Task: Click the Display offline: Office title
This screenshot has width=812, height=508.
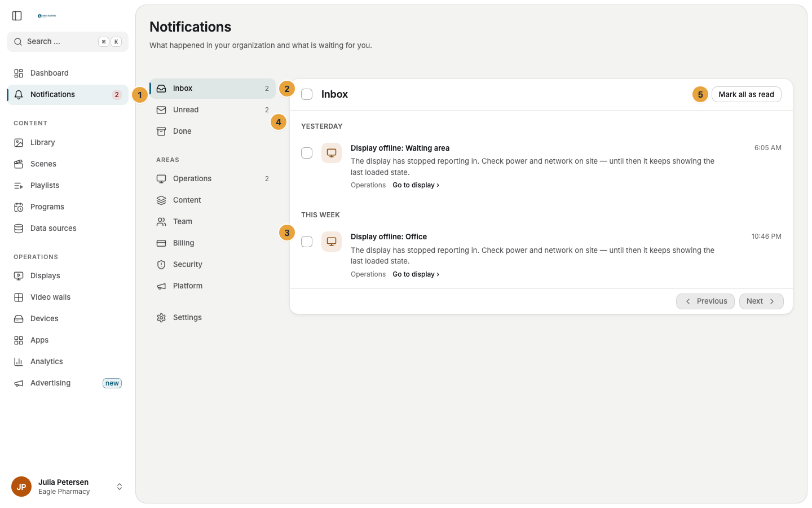Action: point(389,237)
